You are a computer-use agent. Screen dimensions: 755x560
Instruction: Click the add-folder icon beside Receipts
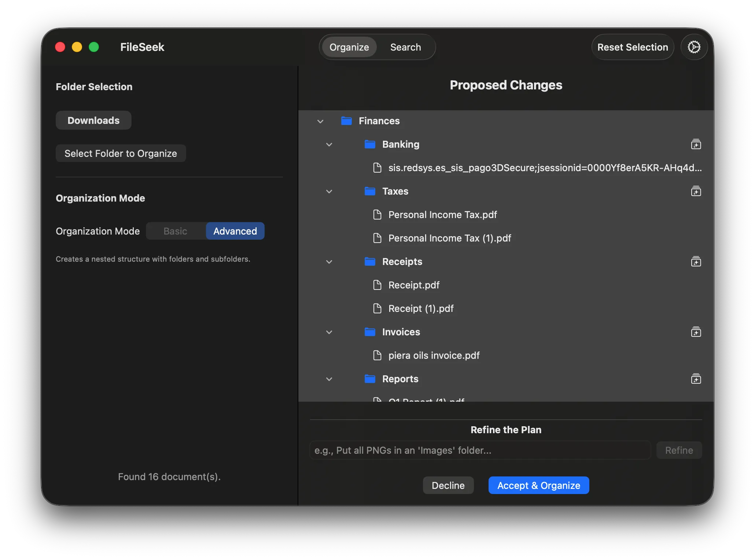[696, 262]
